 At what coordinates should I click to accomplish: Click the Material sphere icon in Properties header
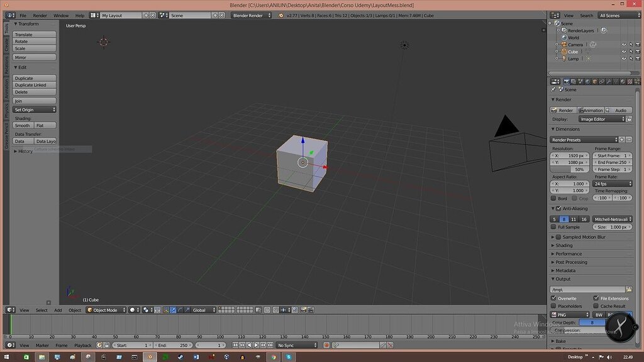point(623,81)
